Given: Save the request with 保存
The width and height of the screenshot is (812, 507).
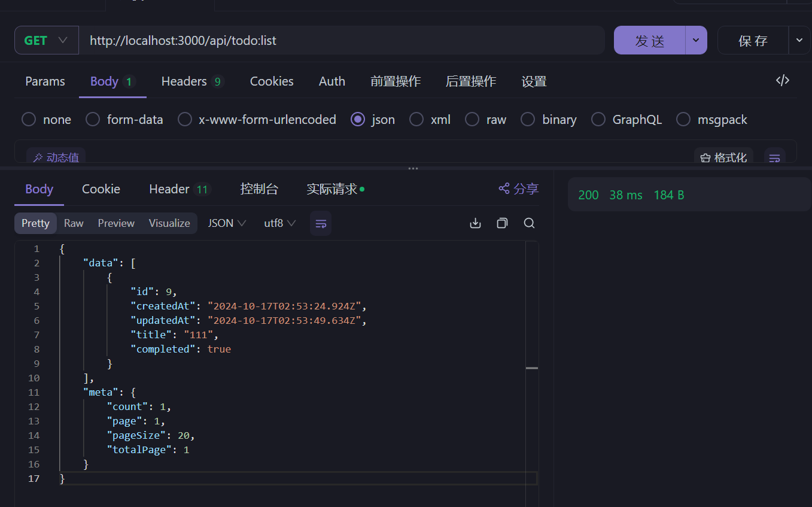Looking at the screenshot, I should pos(753,41).
